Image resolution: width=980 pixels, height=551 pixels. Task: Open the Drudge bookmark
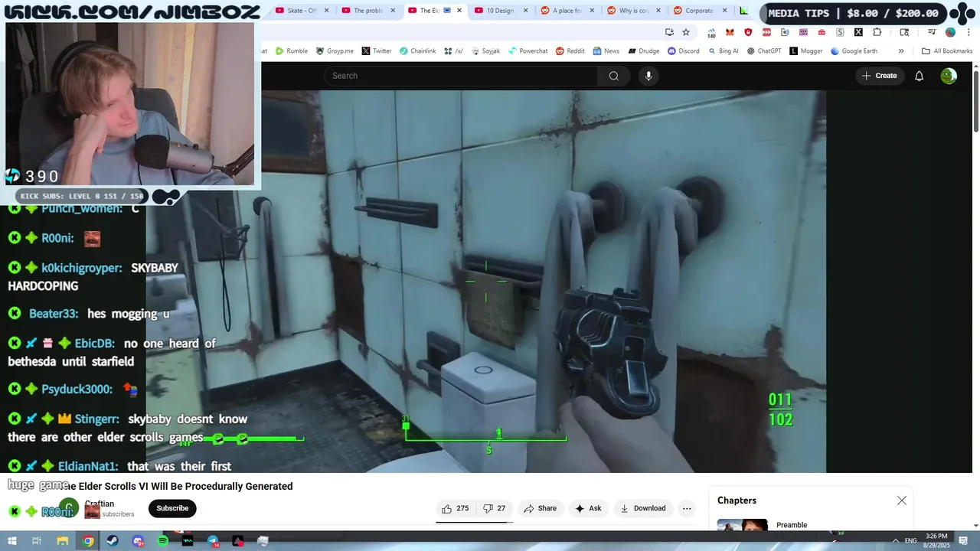click(643, 51)
